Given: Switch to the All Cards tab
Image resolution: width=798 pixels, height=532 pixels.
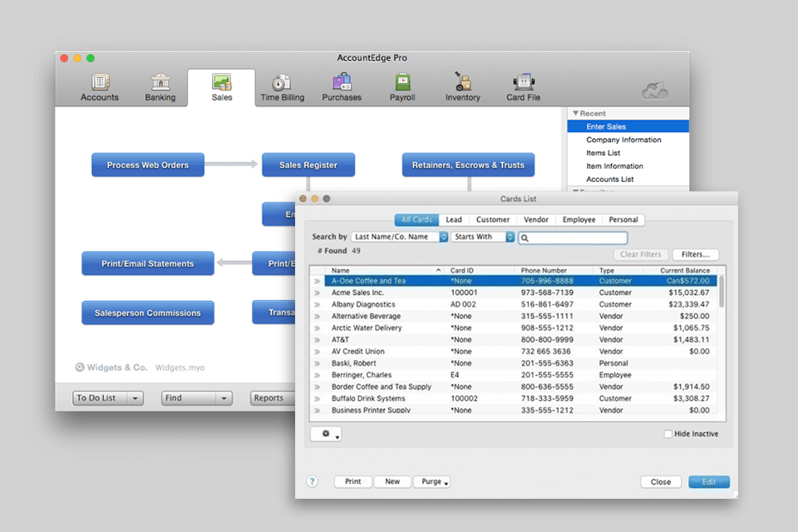Looking at the screenshot, I should 416,219.
